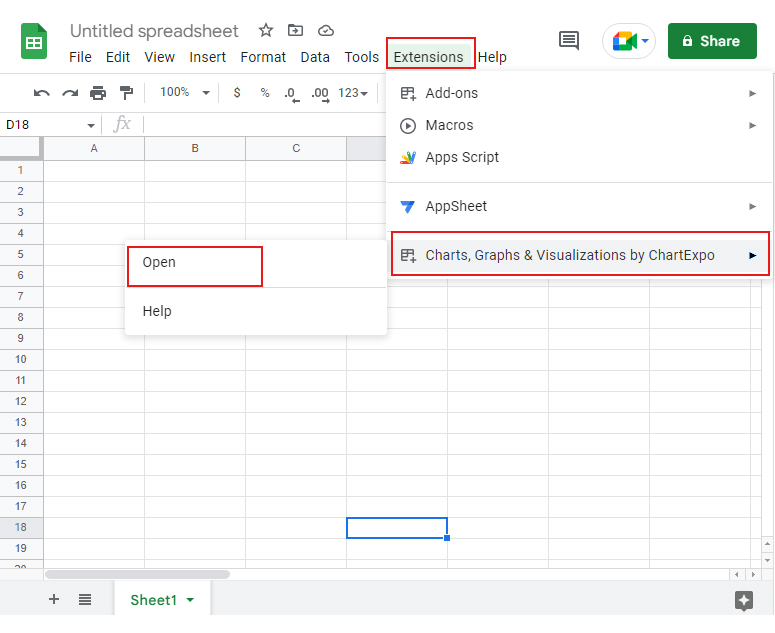
Task: Click the Extensions menu
Action: coord(429,57)
